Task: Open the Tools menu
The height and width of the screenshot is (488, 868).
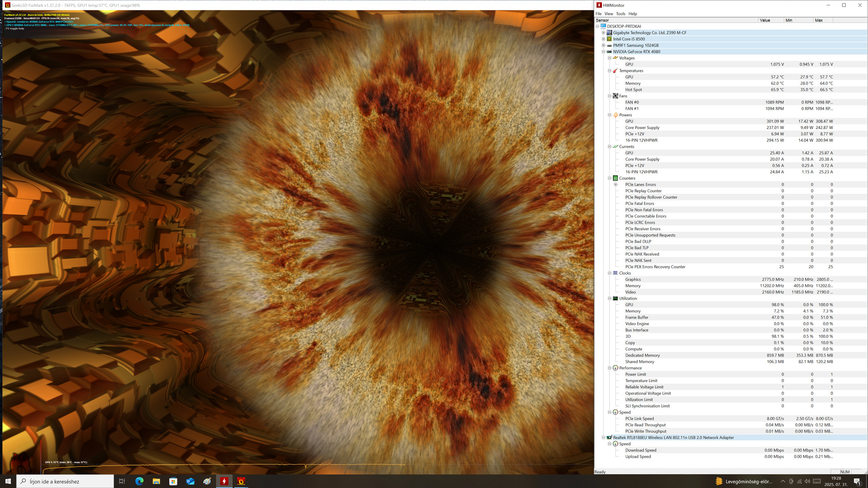Action: 620,14
